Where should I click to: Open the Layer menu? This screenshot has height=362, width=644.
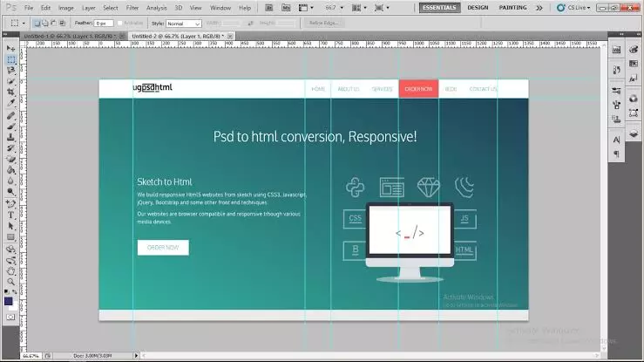point(88,8)
